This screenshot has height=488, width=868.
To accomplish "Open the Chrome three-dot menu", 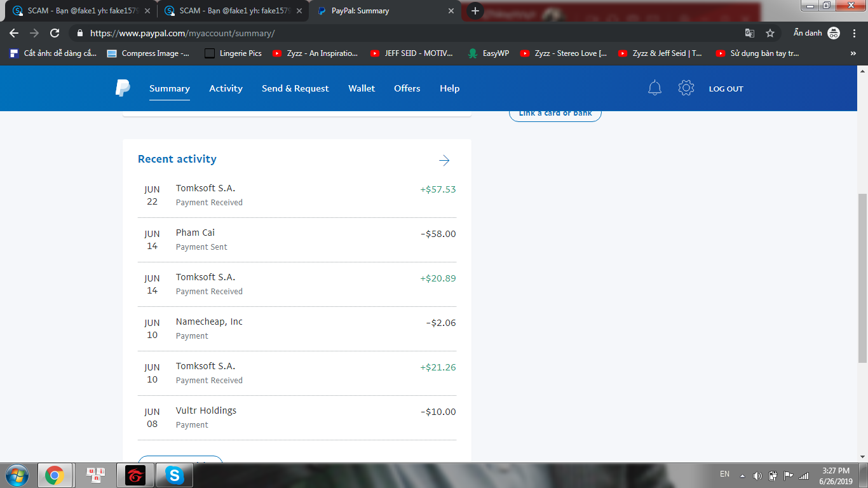I will click(x=855, y=33).
